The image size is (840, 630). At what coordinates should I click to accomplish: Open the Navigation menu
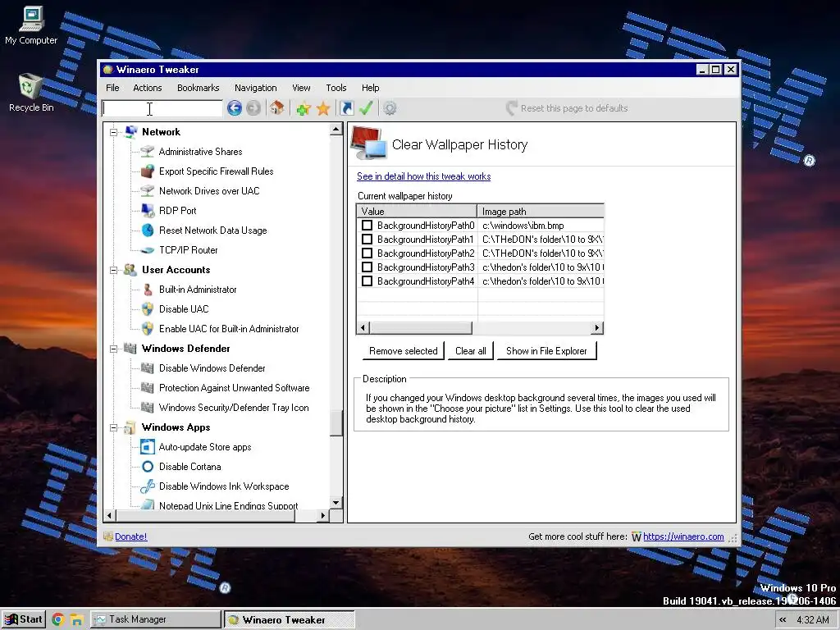(x=256, y=88)
